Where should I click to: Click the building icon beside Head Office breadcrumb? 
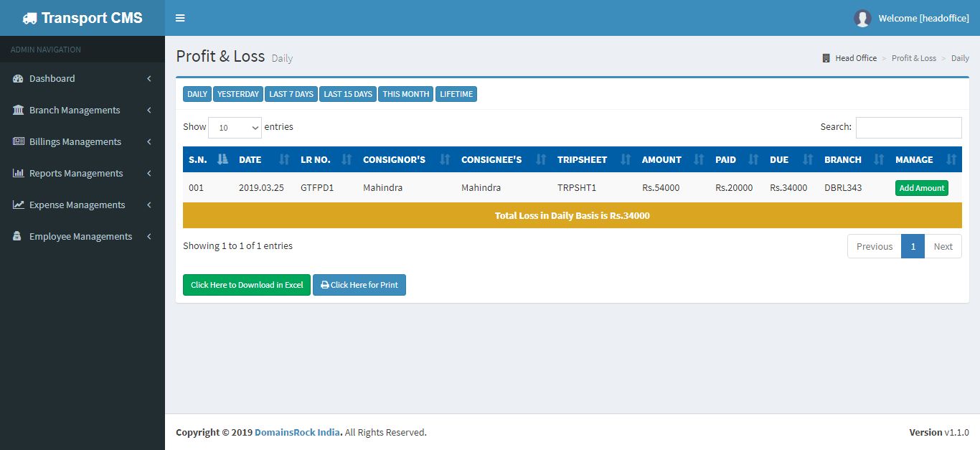[826, 58]
